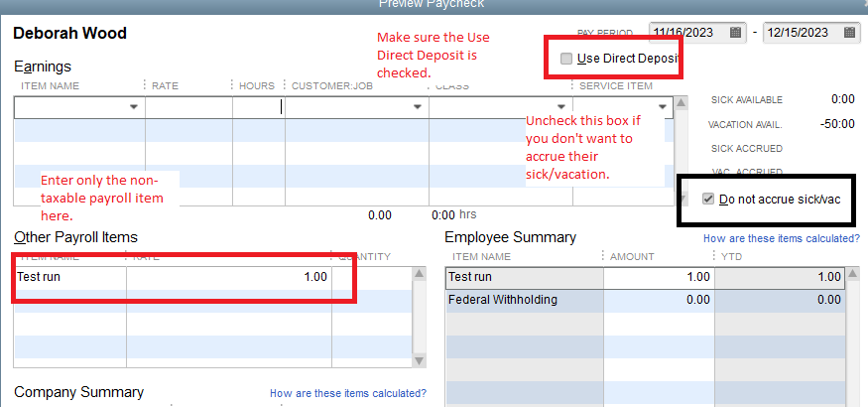Click the ITEM NAME header in Earnings

(50, 86)
